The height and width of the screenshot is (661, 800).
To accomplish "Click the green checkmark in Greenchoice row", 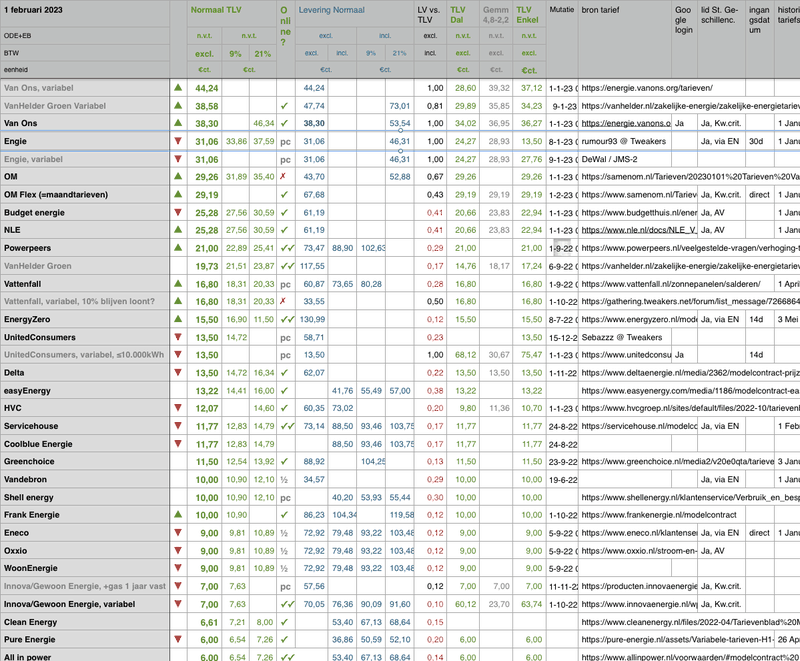I will pos(284,461).
